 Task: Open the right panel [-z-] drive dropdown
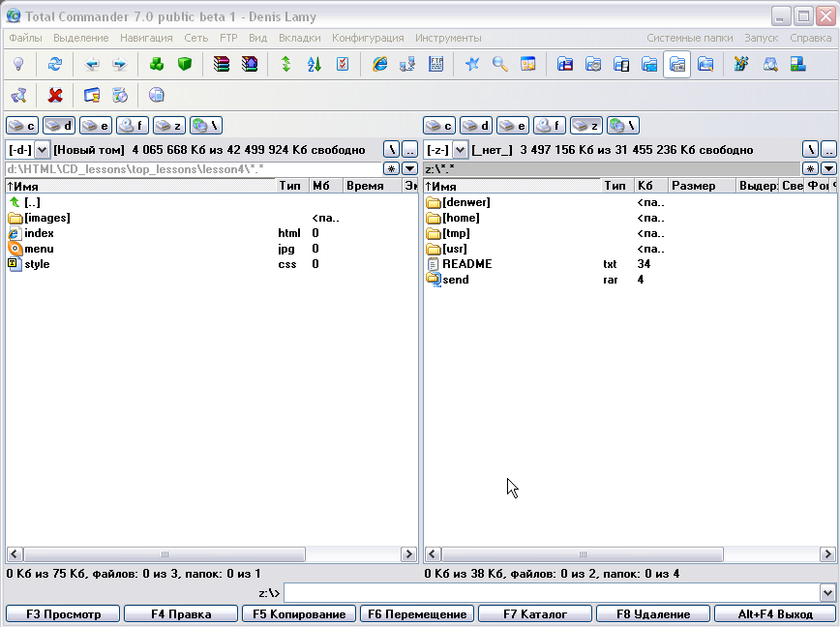pos(460,150)
